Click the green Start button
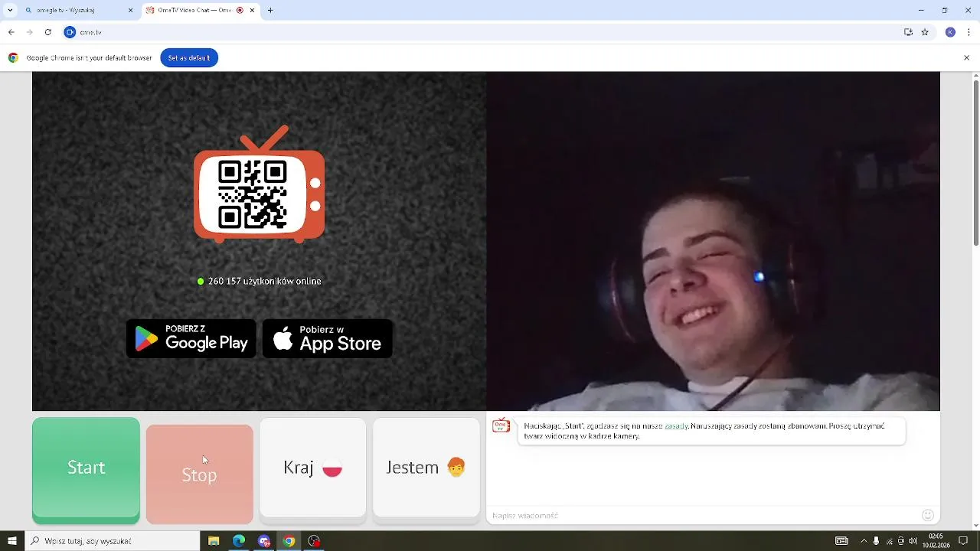Screen dimensions: 980x551 (x=86, y=468)
